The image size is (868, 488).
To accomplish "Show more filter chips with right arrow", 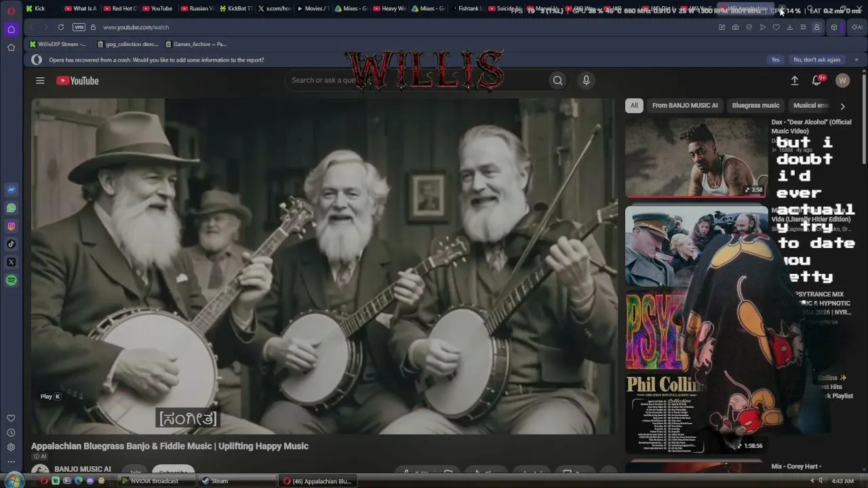I will click(x=842, y=106).
